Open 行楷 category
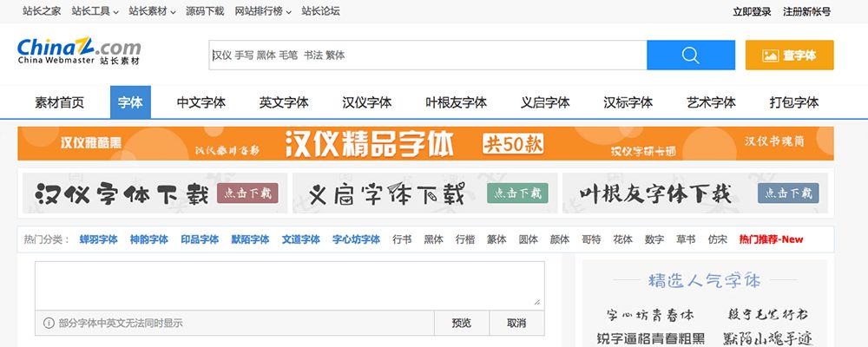The image size is (868, 347). [465, 239]
